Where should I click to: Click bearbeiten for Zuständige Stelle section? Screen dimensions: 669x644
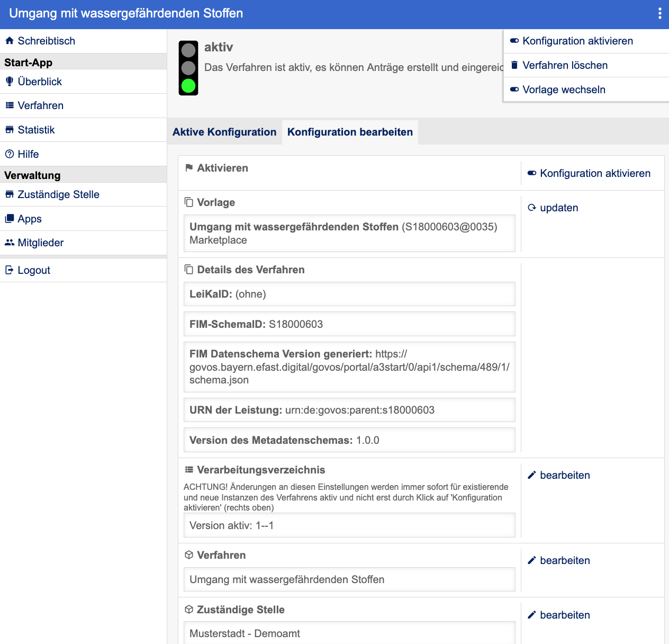(564, 615)
